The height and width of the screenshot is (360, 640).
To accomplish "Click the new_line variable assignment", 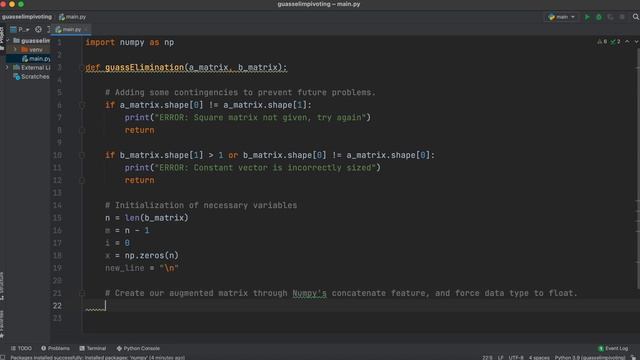I will [142, 268].
